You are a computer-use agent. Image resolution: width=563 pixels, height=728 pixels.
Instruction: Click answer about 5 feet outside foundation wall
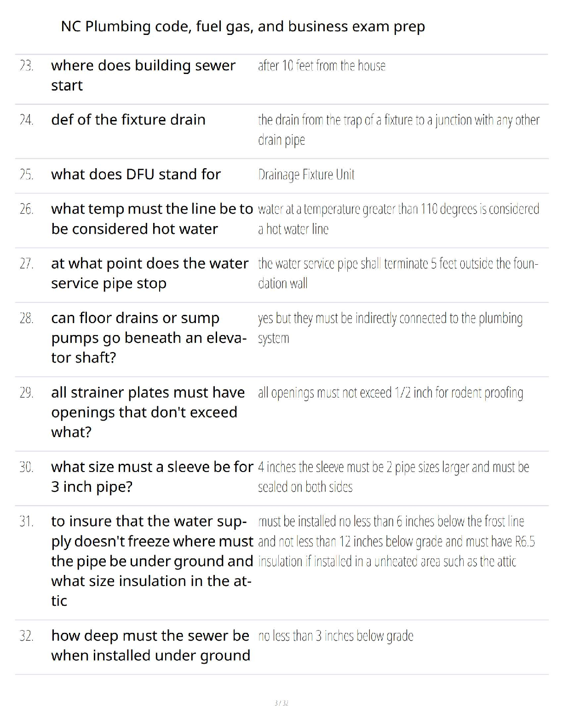(398, 273)
